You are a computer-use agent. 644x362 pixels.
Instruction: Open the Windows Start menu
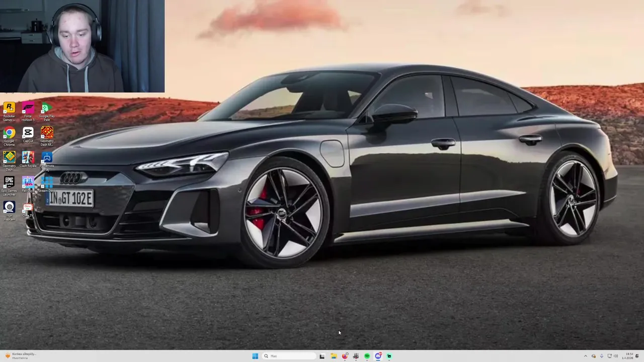point(255,356)
